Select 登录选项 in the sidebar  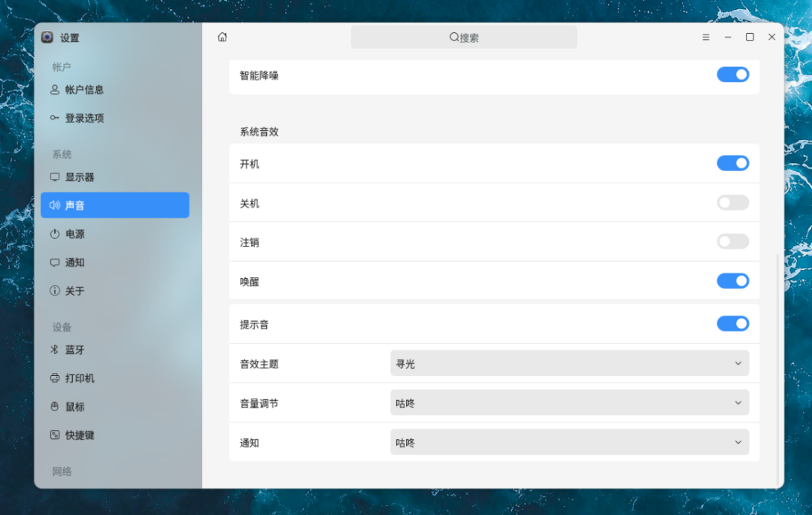pos(84,119)
